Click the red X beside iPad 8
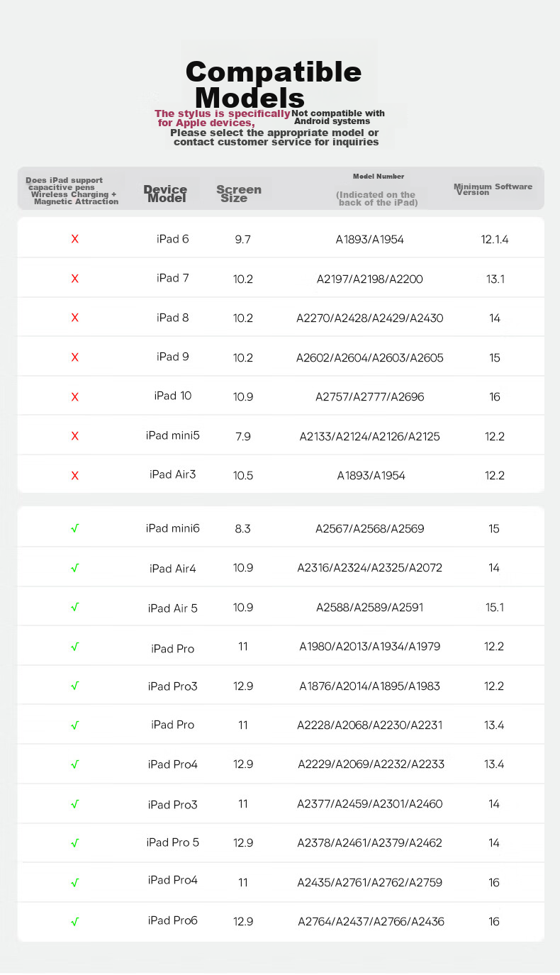Screen dimensions: 560x975 point(75,318)
